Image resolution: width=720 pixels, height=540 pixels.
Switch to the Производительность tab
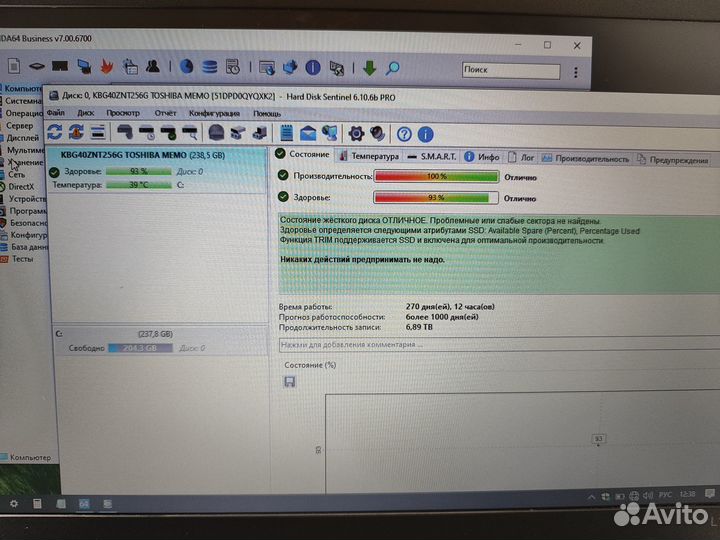586,159
